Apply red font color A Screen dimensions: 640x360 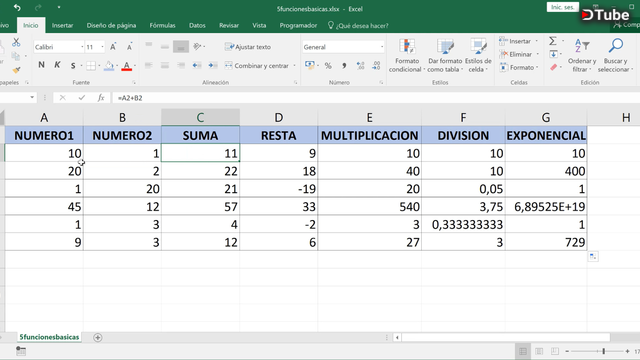(127, 65)
